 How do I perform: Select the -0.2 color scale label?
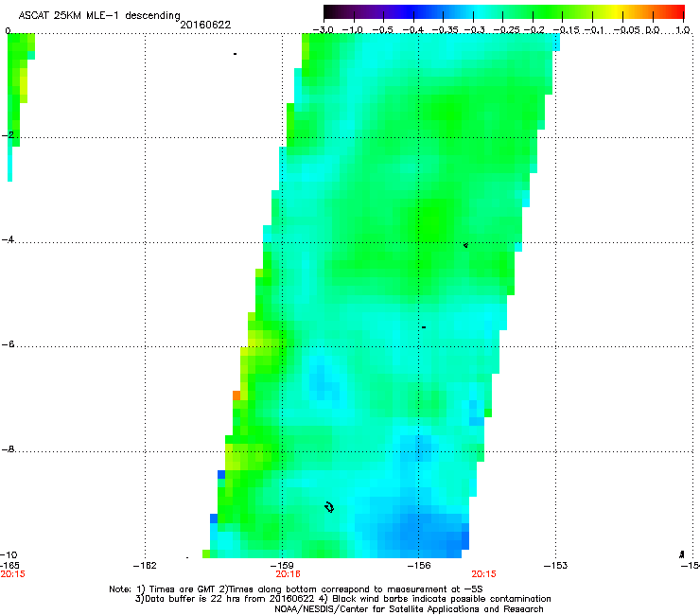534,30
